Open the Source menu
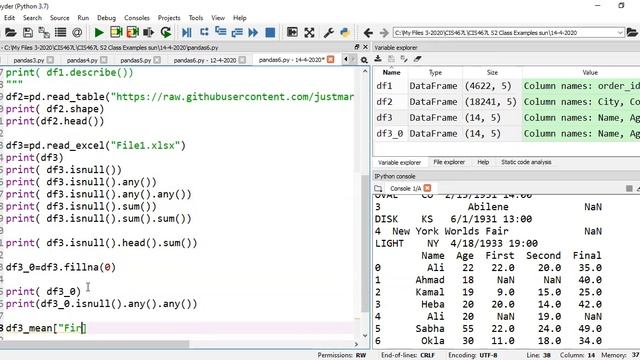The width and height of the screenshot is (640, 360). click(x=60, y=18)
